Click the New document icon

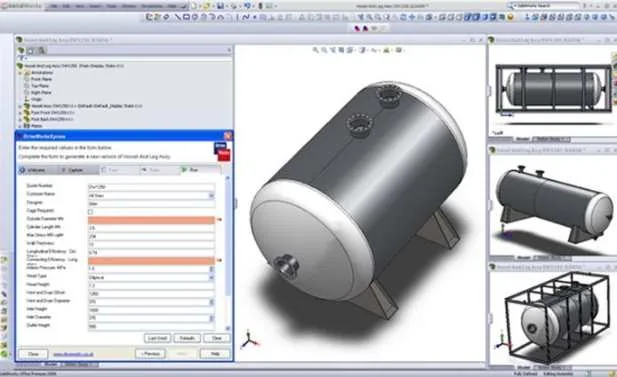click(194, 6)
